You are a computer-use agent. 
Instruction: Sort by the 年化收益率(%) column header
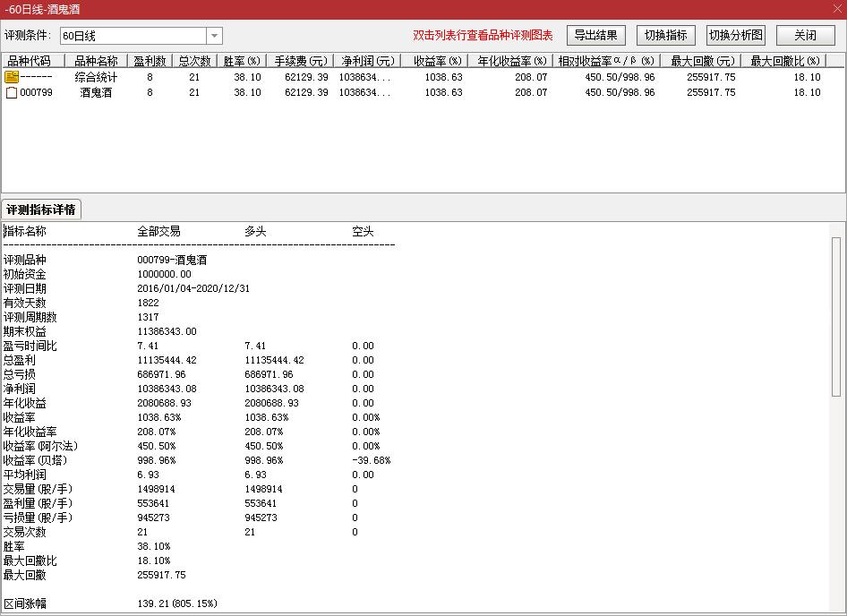click(509, 60)
